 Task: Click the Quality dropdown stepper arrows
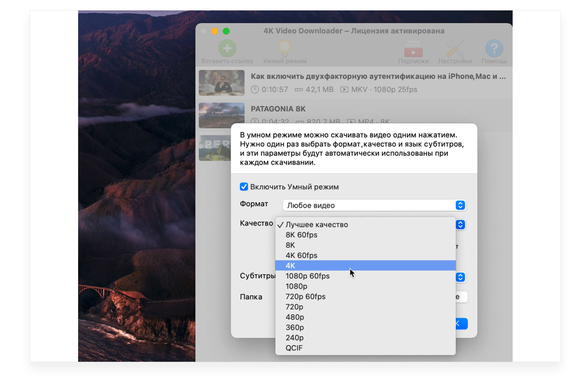[x=460, y=225]
